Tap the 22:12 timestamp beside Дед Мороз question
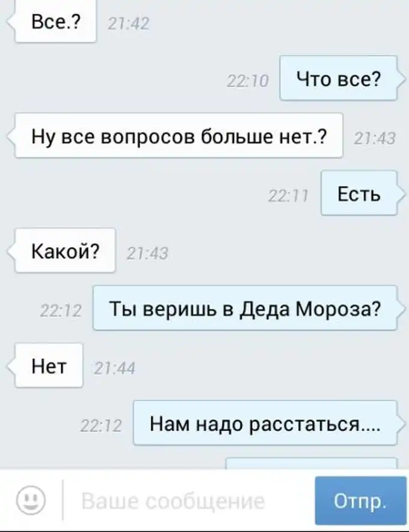This screenshot has width=409, height=532. 61,311
